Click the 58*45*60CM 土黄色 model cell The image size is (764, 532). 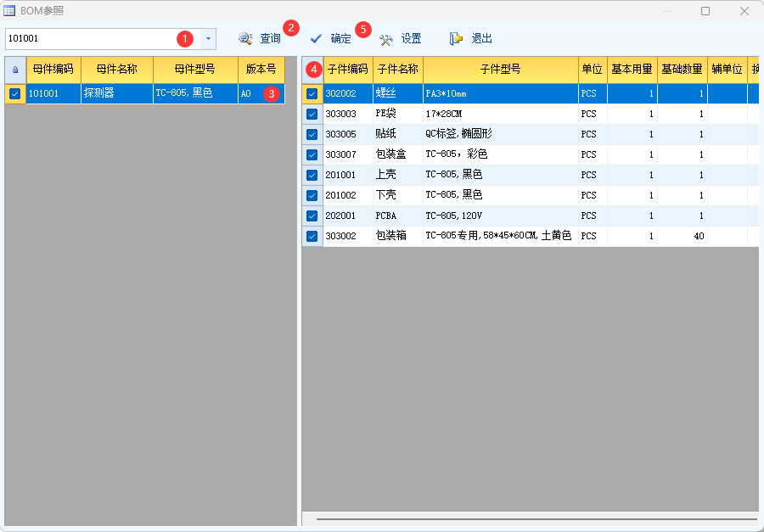[500, 236]
